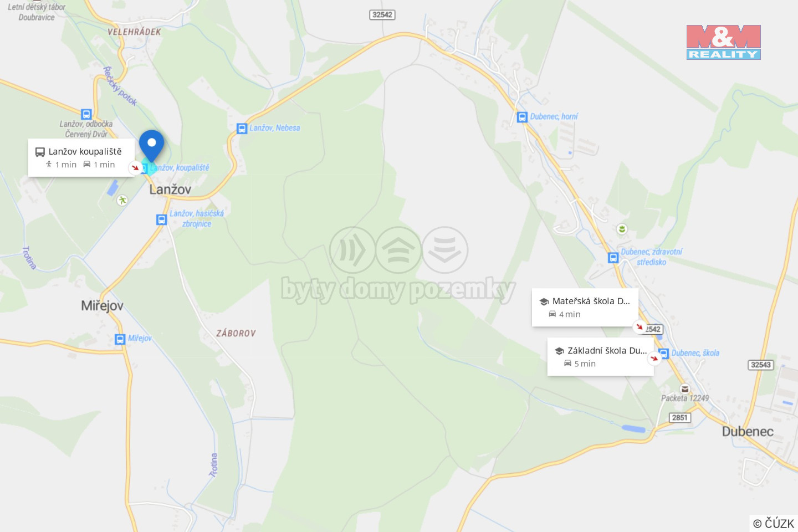Image resolution: width=798 pixels, height=532 pixels.
Task: Click the red arrow beside Mateřská škola card
Action: (x=639, y=326)
